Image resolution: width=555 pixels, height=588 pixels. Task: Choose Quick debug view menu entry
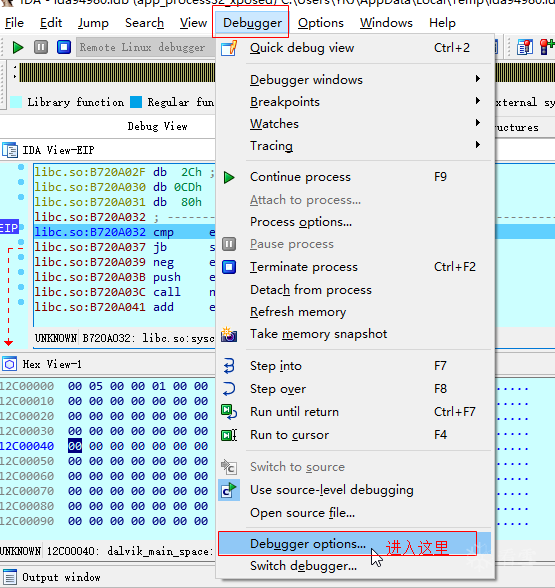pyautogui.click(x=355, y=48)
